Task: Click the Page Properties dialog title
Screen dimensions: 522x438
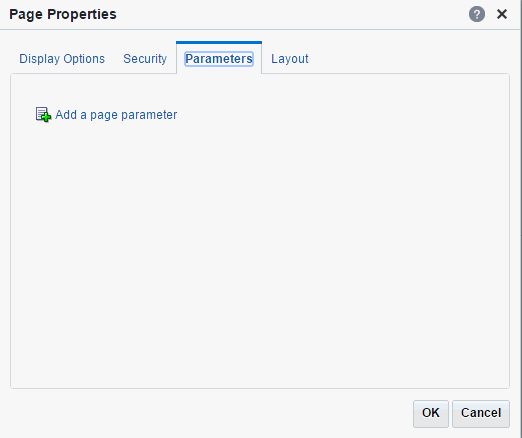Action: click(x=63, y=14)
